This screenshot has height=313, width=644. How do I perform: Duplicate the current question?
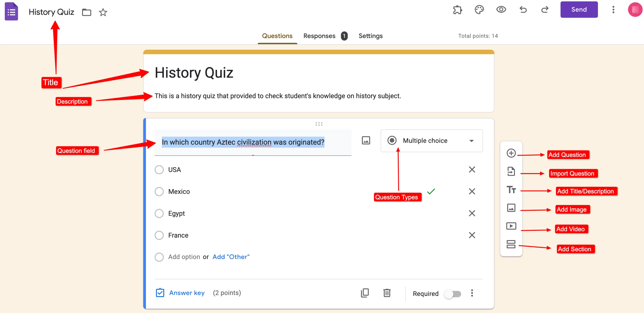coord(365,293)
